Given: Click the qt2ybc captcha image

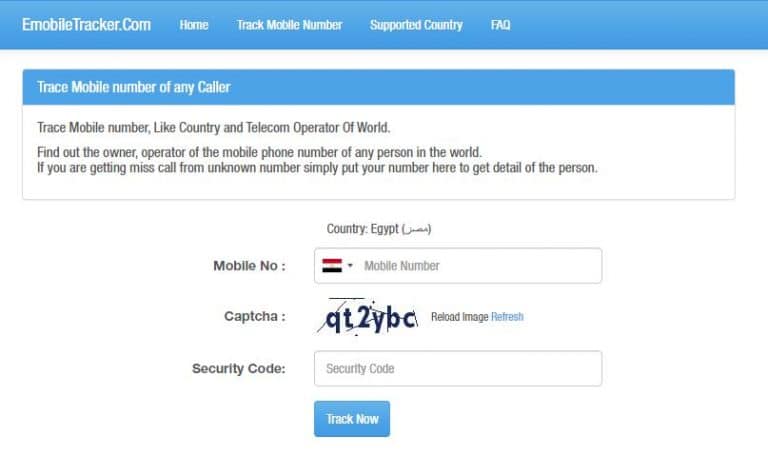Looking at the screenshot, I should tap(367, 316).
